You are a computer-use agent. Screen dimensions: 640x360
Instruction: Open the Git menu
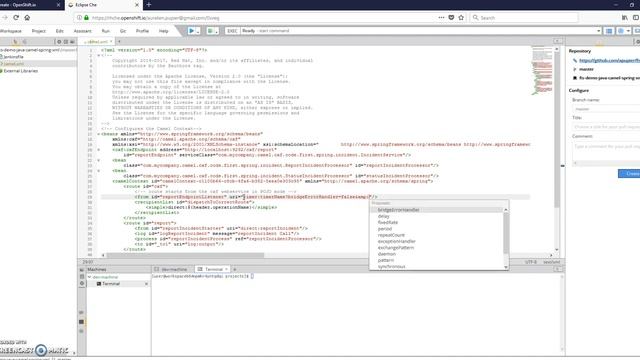click(123, 31)
